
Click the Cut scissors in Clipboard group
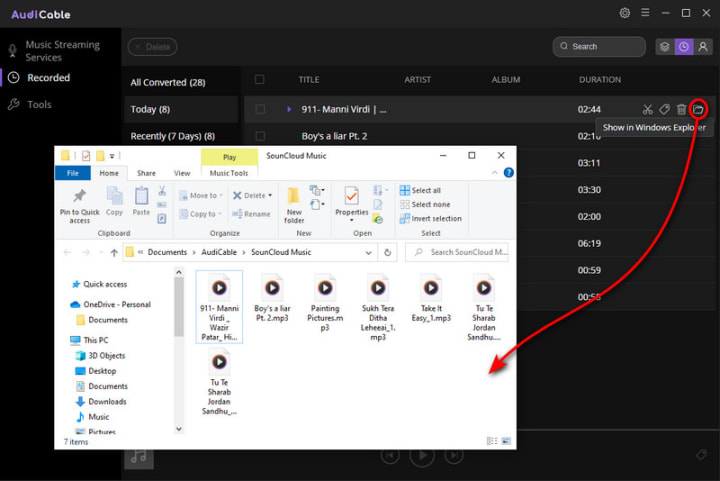[162, 190]
